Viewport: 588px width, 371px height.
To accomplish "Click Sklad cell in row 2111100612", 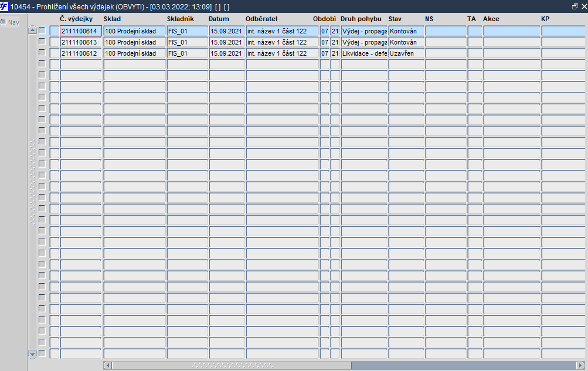I will click(x=135, y=53).
